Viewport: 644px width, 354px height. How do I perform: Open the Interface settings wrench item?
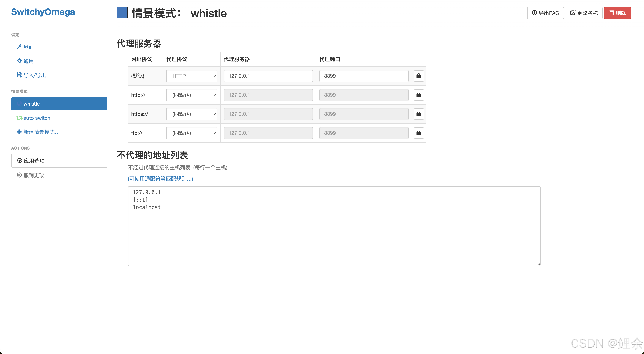point(25,47)
